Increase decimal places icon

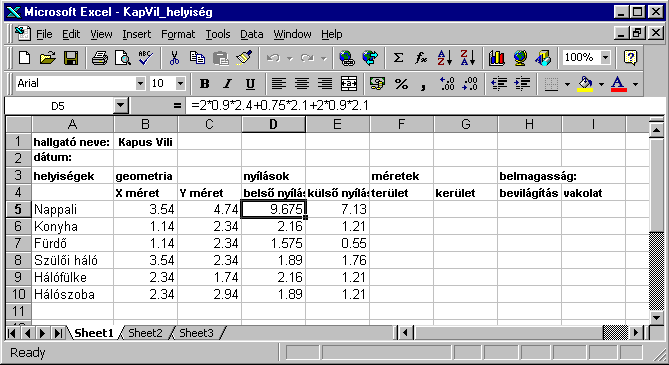pyautogui.click(x=447, y=83)
